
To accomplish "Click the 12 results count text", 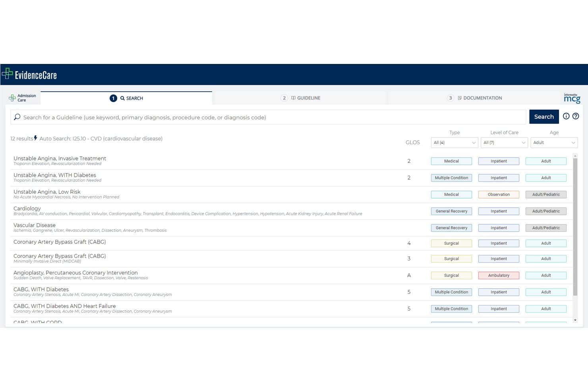I will click(21, 139).
